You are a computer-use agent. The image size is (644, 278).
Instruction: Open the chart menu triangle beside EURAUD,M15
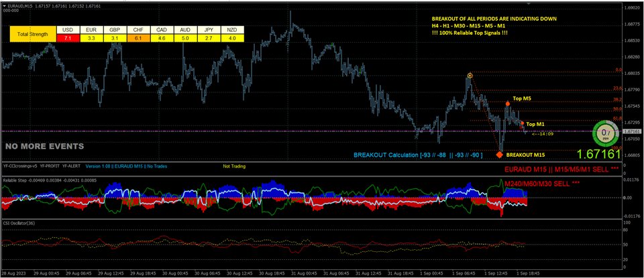click(4, 7)
